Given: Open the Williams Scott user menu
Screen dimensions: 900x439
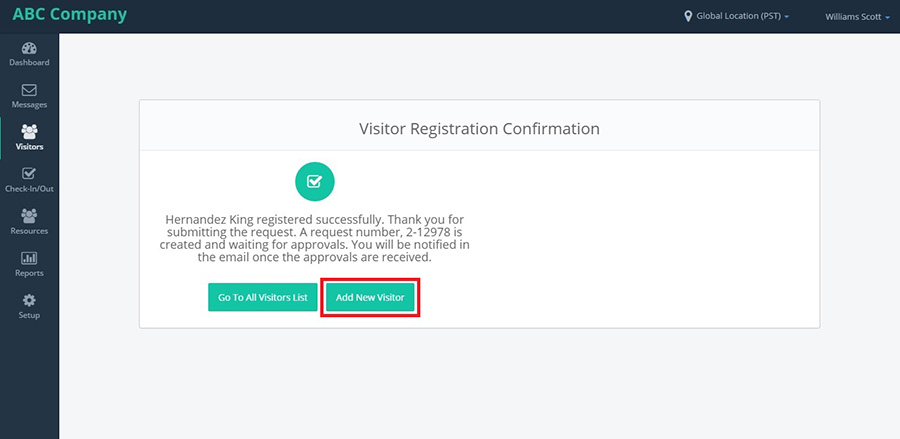Looking at the screenshot, I should 857,17.
